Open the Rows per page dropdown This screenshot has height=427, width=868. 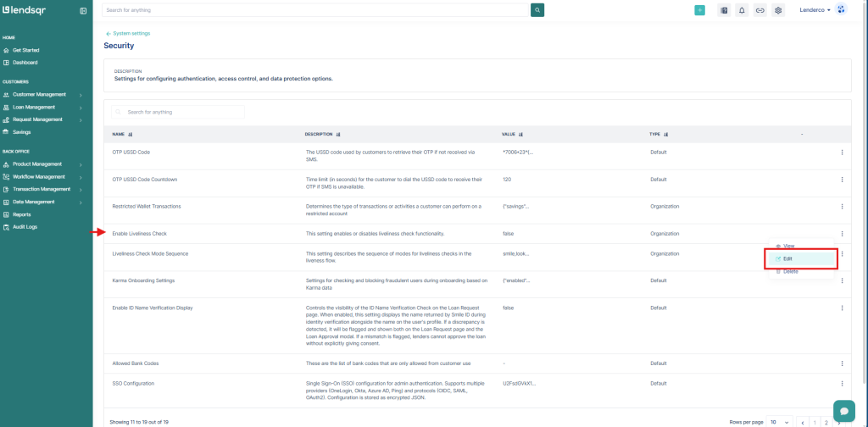(x=778, y=421)
